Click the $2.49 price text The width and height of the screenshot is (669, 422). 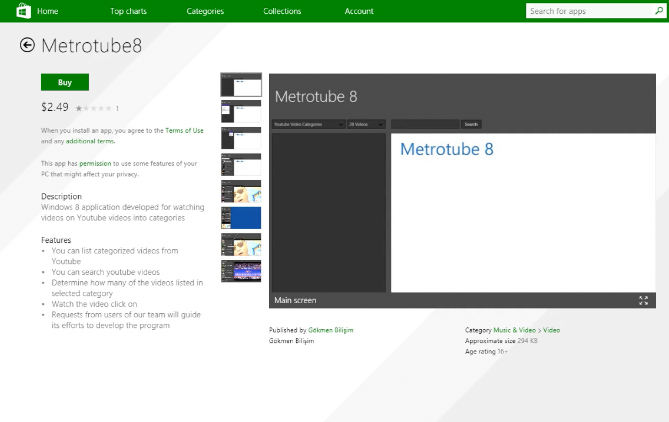pyautogui.click(x=55, y=107)
